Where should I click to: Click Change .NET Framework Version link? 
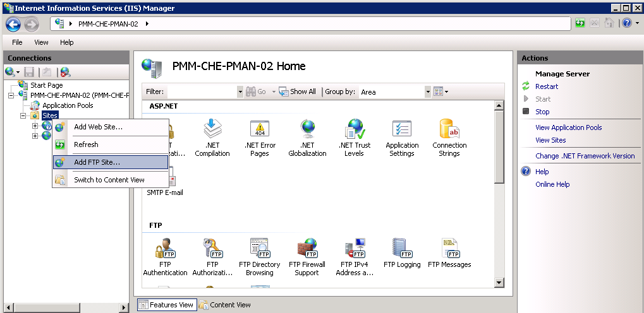click(585, 156)
